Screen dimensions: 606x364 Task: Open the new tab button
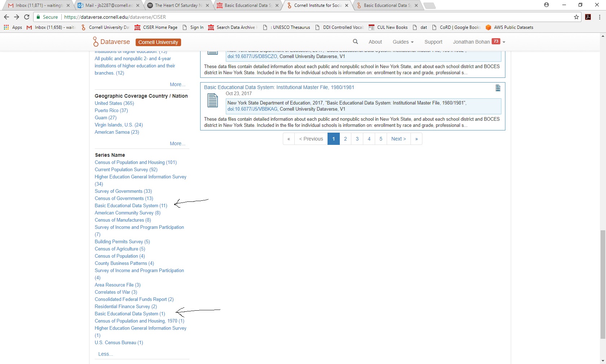429,5
